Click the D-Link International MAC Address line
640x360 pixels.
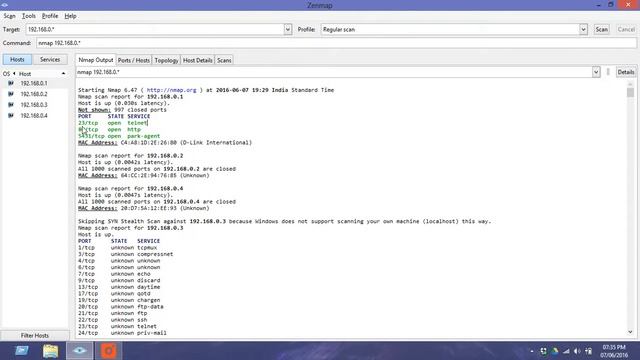pyautogui.click(x=165, y=142)
